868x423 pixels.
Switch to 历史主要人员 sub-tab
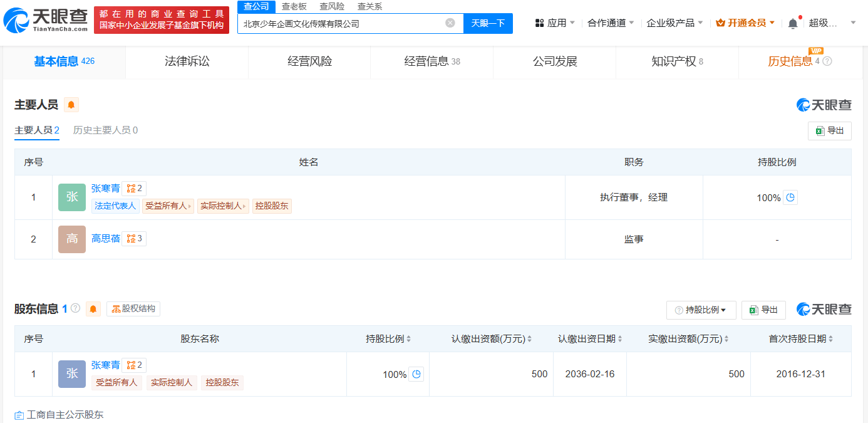pos(105,130)
